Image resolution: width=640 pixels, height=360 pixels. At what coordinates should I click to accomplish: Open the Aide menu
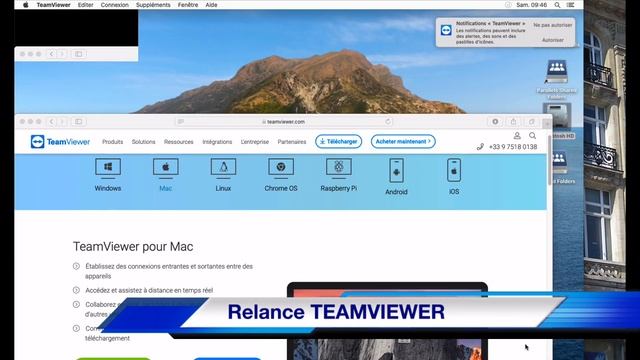211,5
